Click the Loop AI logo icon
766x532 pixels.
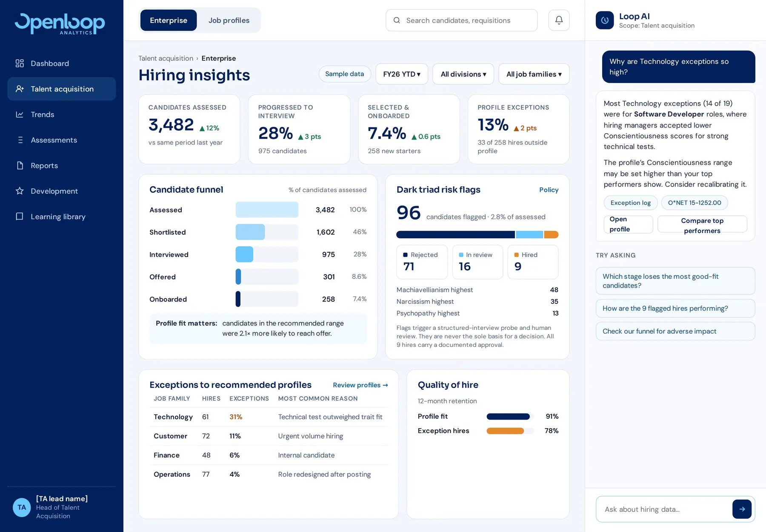[605, 20]
